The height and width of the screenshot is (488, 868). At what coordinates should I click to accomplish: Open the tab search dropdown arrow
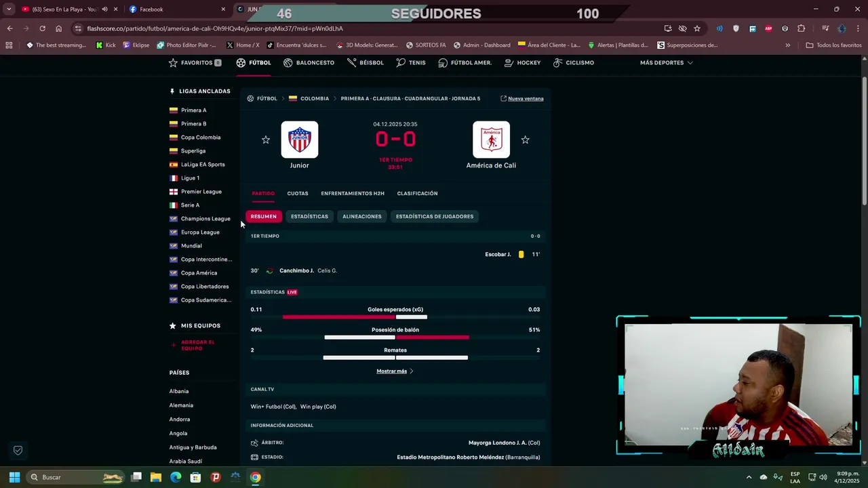9,9
